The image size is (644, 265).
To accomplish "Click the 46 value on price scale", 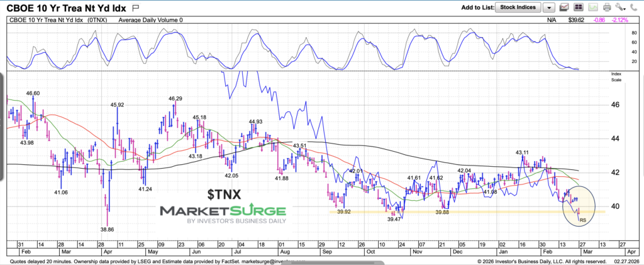I will [x=615, y=104].
